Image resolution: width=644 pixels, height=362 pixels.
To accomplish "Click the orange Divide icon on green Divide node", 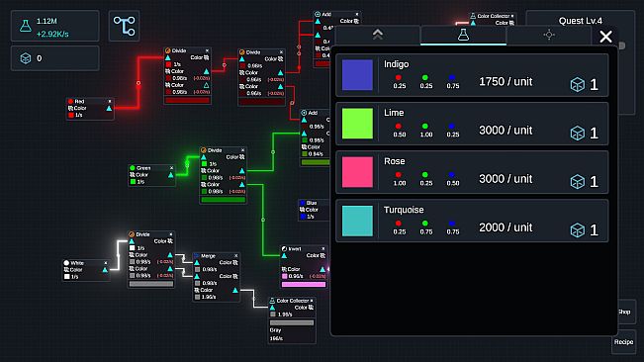I will [204, 150].
